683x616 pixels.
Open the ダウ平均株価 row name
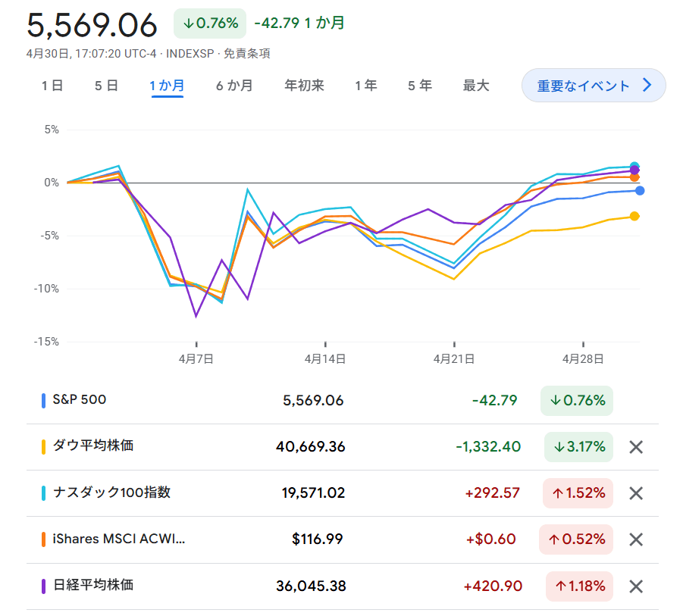pos(93,446)
